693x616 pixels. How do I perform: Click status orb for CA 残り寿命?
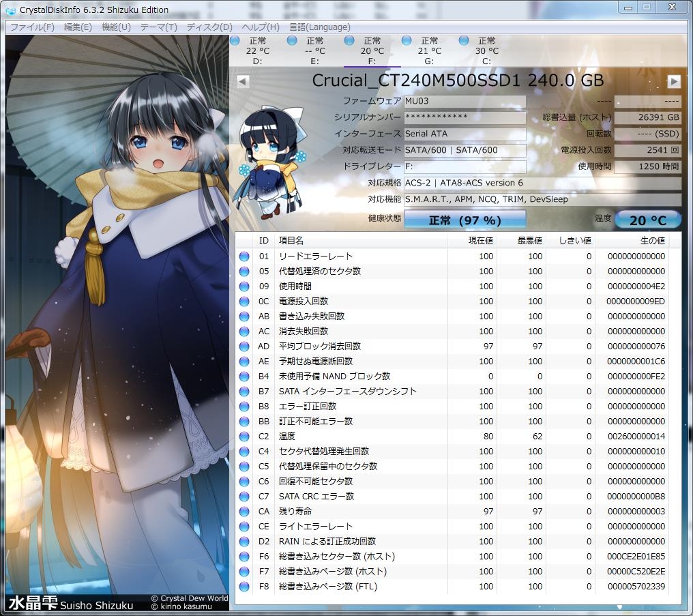(x=244, y=512)
